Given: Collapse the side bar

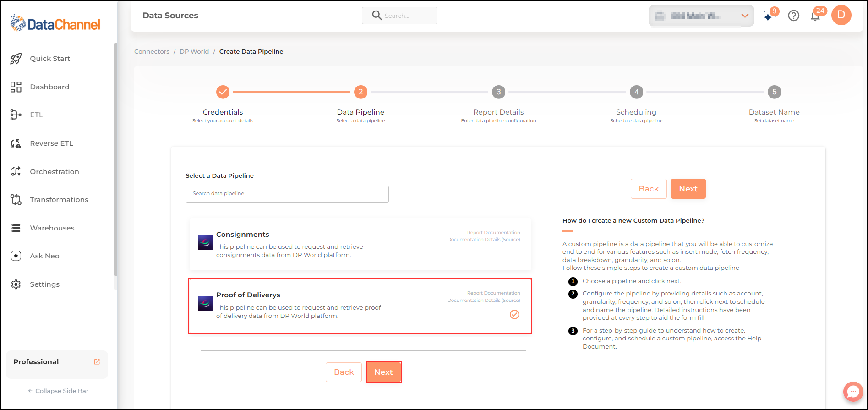Looking at the screenshot, I should [57, 391].
